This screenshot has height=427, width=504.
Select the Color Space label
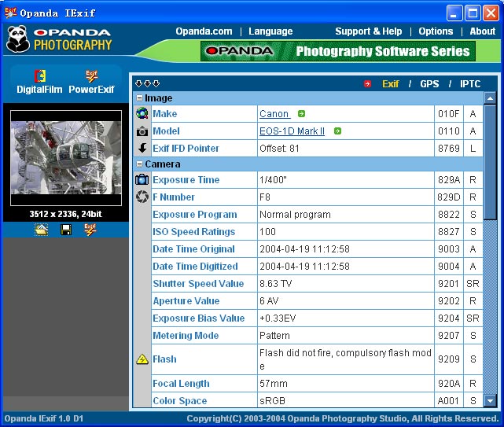click(x=180, y=401)
